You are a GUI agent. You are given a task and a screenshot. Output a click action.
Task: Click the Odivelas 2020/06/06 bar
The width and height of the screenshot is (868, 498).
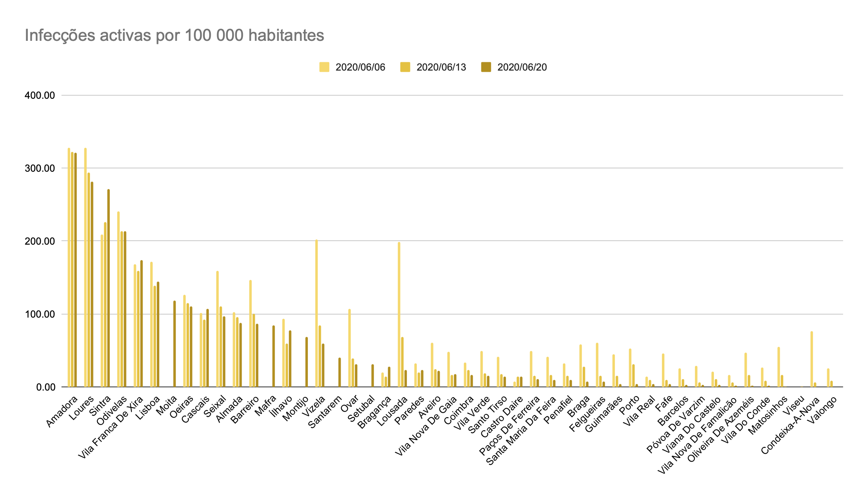pyautogui.click(x=118, y=299)
